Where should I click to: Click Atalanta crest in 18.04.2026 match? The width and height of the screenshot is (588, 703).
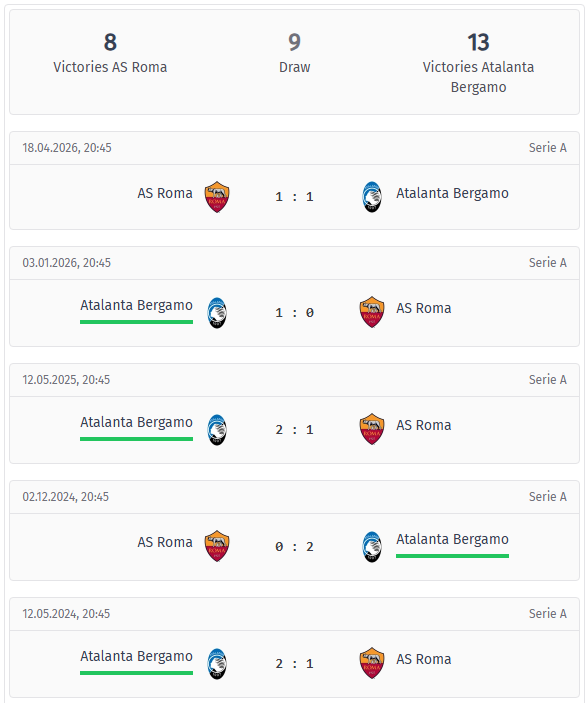(372, 197)
